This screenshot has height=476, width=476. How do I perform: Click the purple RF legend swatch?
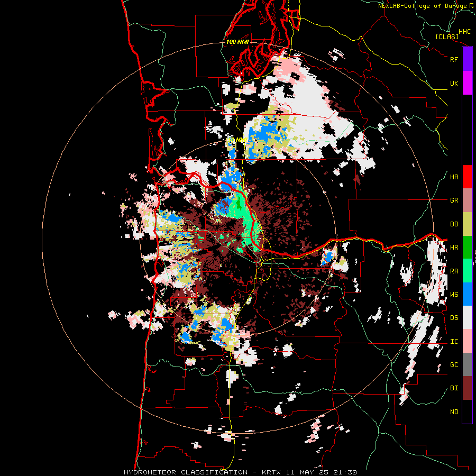click(467, 59)
